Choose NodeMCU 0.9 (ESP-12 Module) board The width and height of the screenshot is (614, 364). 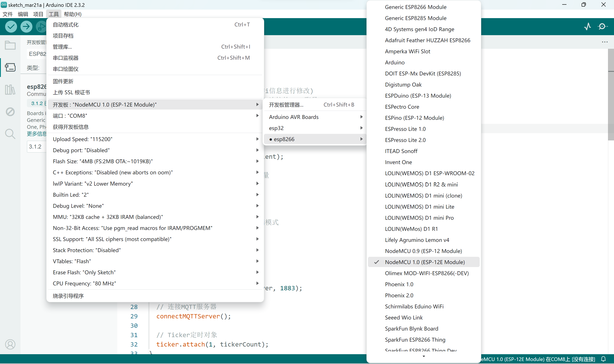point(423,251)
